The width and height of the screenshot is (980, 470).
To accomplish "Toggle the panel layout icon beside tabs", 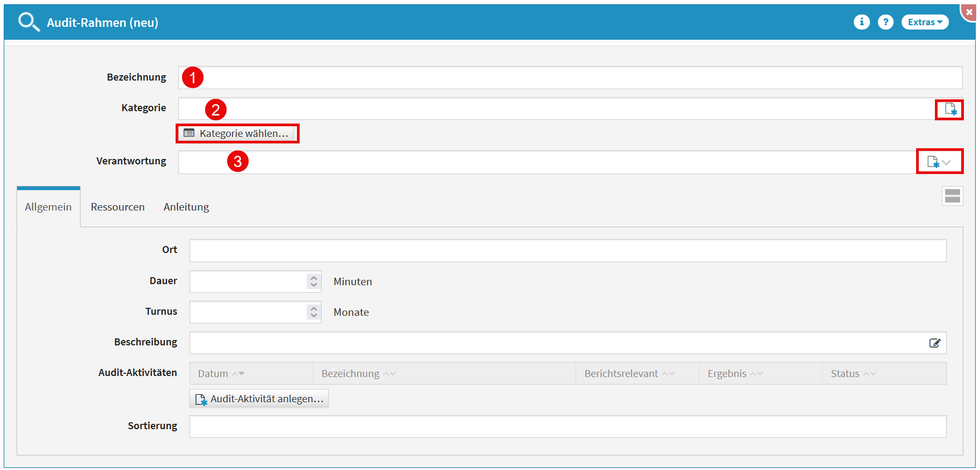I will 952,196.
